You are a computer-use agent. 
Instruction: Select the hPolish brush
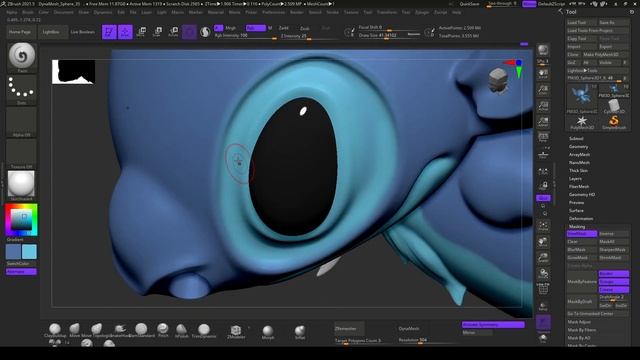click(x=182, y=330)
